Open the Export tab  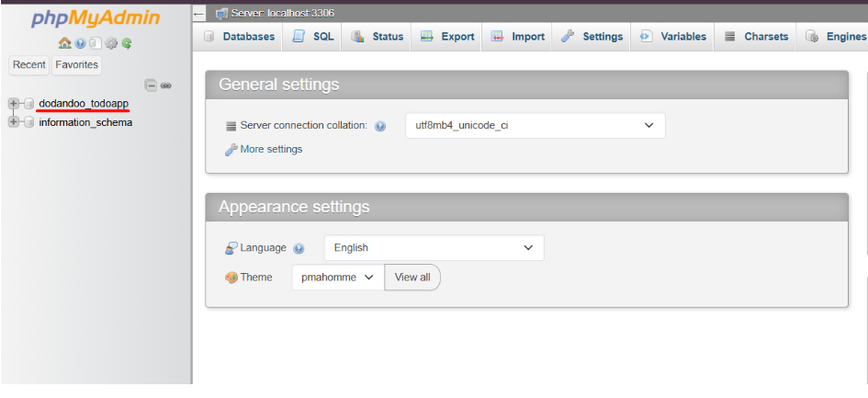tap(447, 37)
